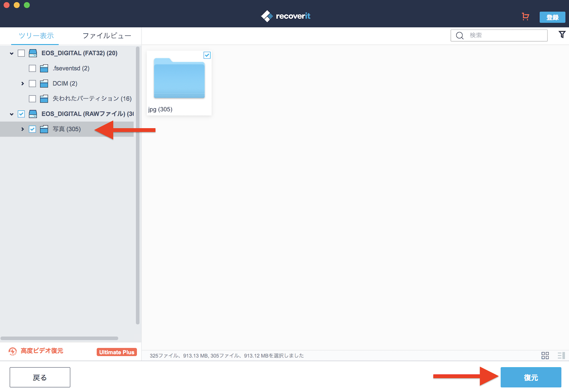This screenshot has height=392, width=569.
Task: Click the 検索 search field
Action: 499,35
